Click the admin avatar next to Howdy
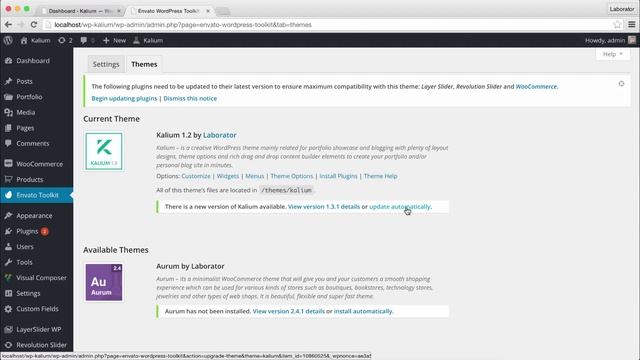 pyautogui.click(x=631, y=40)
